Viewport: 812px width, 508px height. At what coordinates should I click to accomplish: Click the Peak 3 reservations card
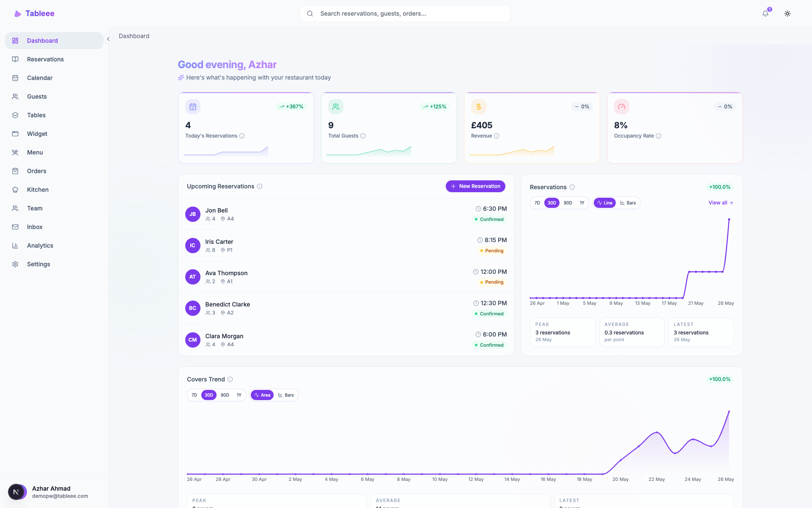click(562, 332)
